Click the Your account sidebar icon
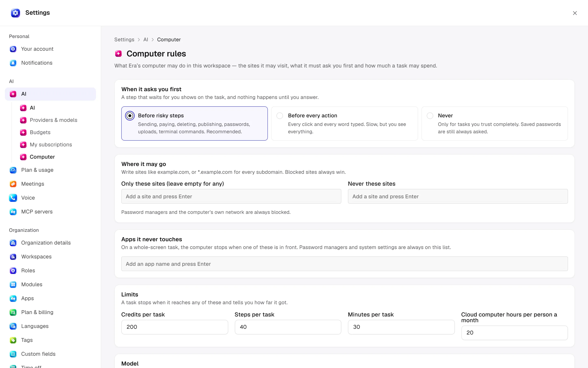Viewport: 588px width, 368px height. (x=13, y=49)
